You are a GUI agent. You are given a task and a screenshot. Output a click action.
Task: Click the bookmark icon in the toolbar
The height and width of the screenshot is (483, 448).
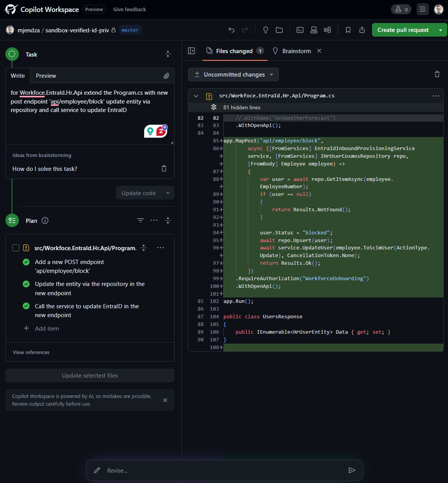click(348, 30)
